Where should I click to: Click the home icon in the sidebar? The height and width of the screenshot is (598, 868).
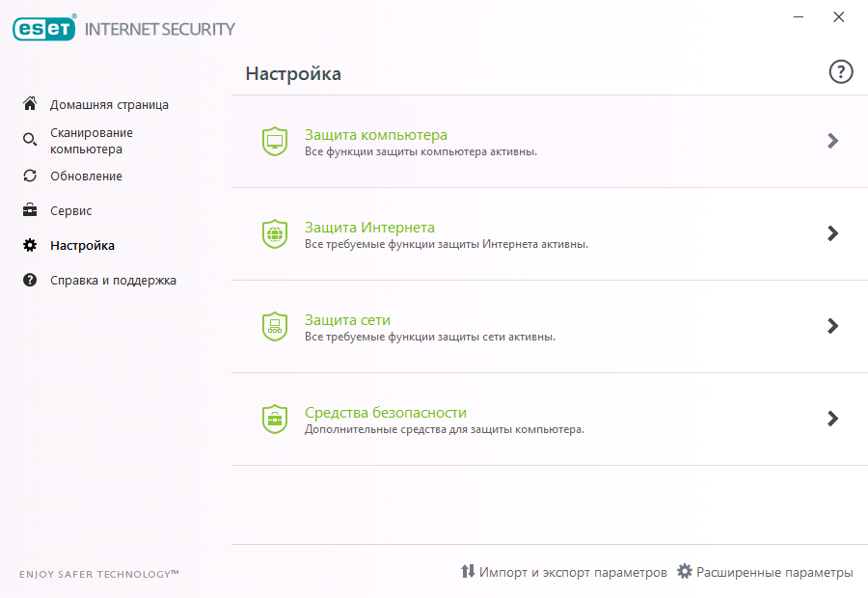tap(30, 104)
